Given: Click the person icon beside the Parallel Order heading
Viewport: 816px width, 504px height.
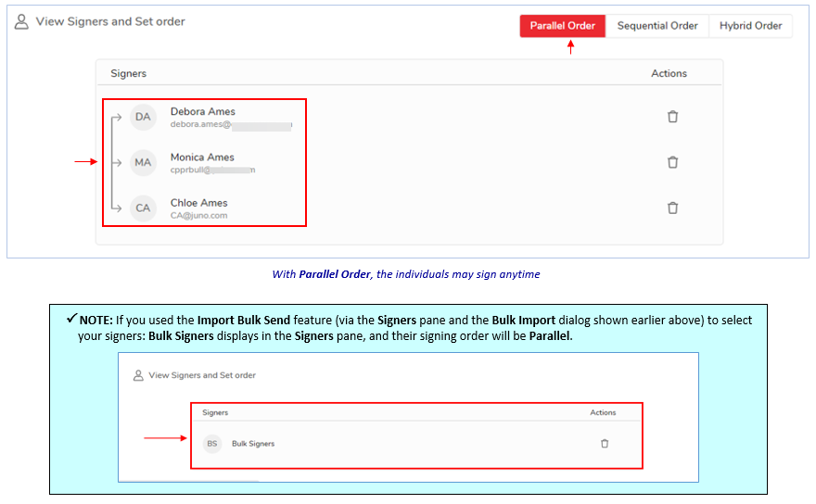Looking at the screenshot, I should point(21,21).
